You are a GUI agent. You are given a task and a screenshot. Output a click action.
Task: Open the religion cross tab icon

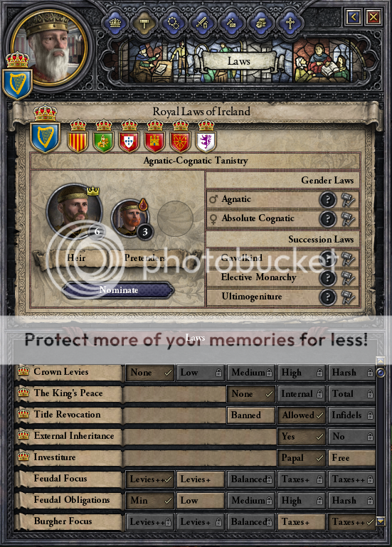coord(290,23)
